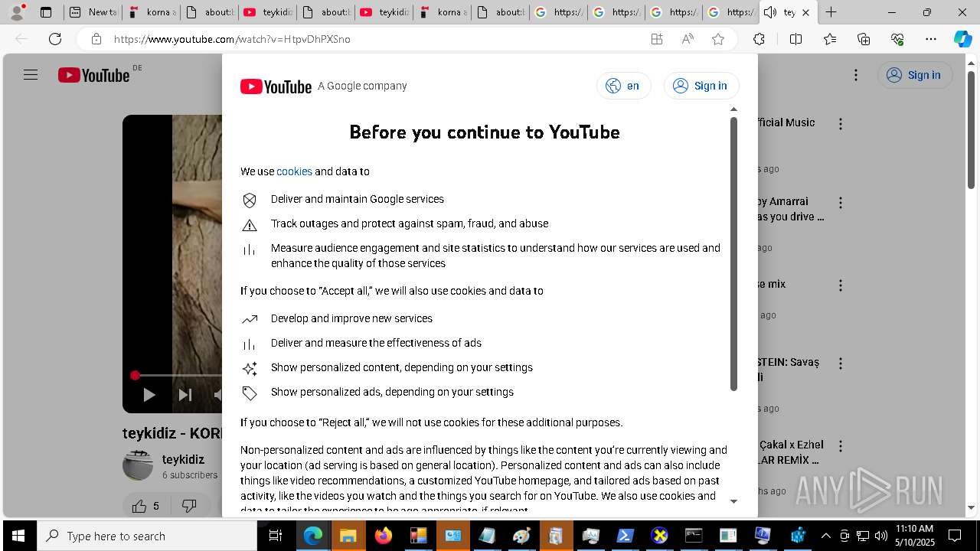Change language with the en button
This screenshot has width=980, height=551.
pyautogui.click(x=623, y=86)
